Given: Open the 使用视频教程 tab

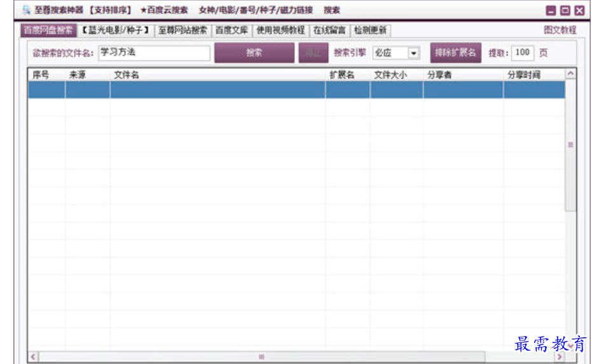Looking at the screenshot, I should pyautogui.click(x=280, y=30).
